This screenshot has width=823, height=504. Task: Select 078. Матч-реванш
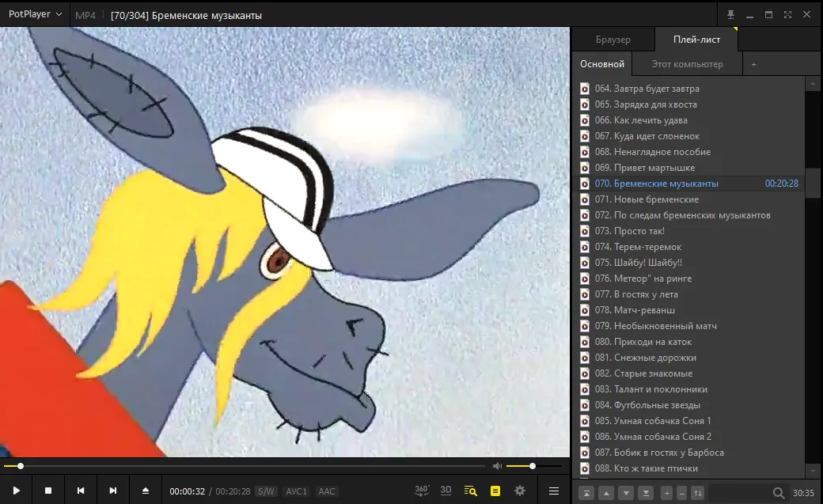(690, 310)
